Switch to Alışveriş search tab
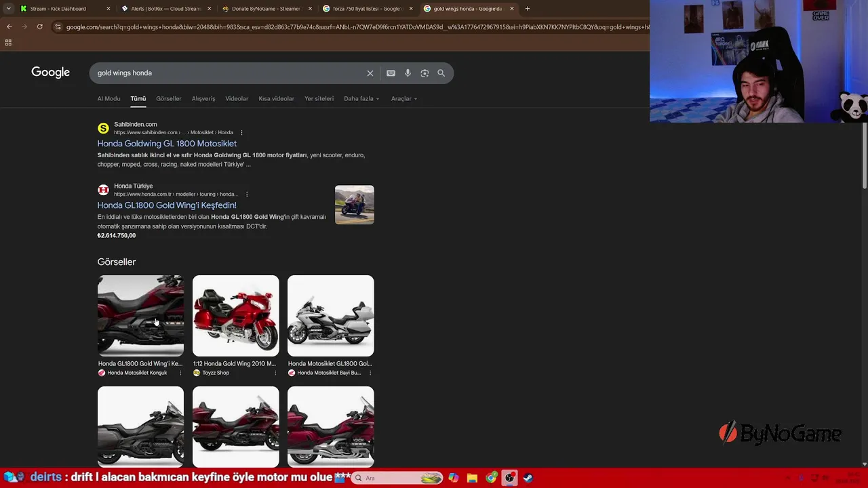This screenshot has height=488, width=868. 203,99
